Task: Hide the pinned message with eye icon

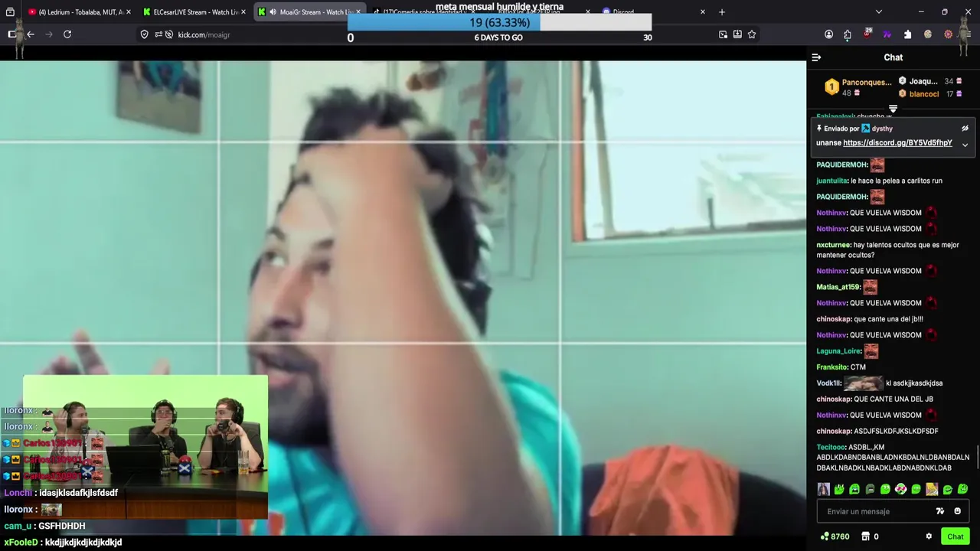Action: pos(965,129)
